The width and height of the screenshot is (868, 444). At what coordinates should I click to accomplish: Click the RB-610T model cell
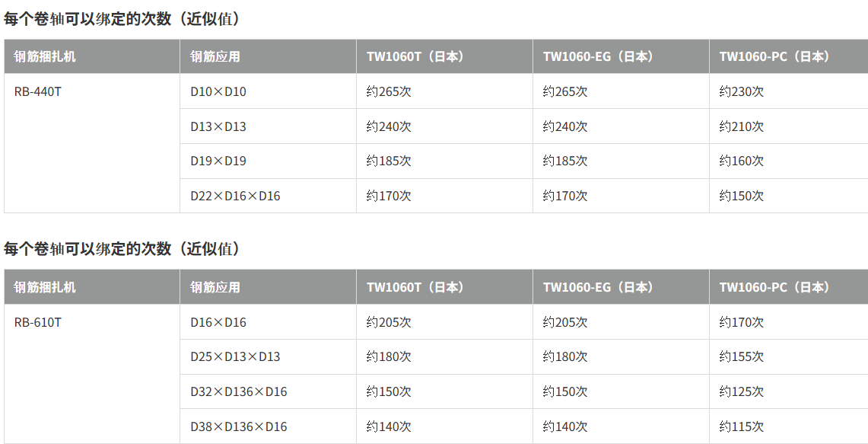click(38, 322)
